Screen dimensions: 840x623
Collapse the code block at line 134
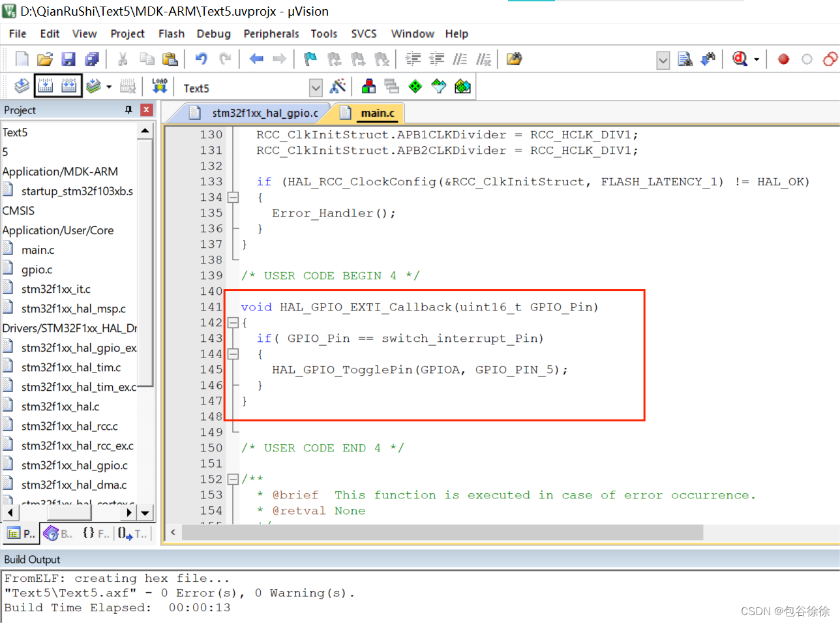(233, 197)
